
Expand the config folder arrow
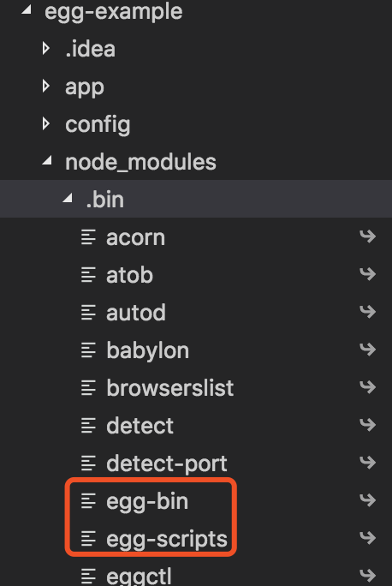(x=46, y=123)
